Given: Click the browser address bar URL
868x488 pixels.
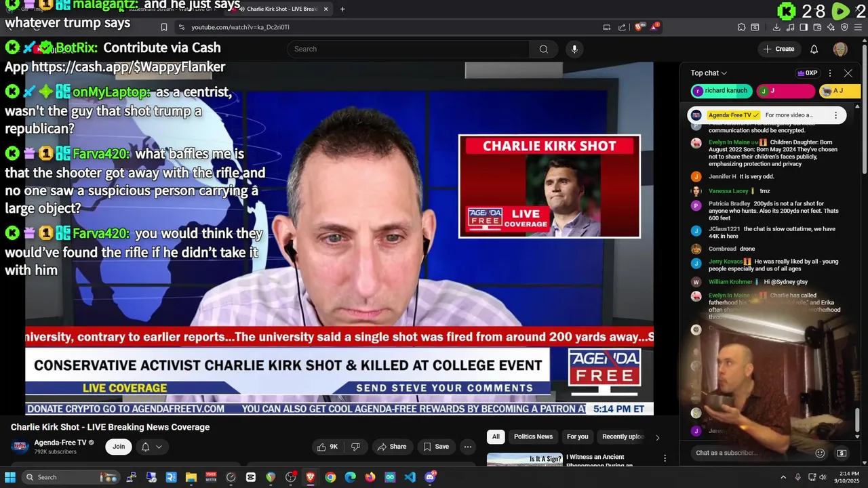Looking at the screenshot, I should 240,27.
